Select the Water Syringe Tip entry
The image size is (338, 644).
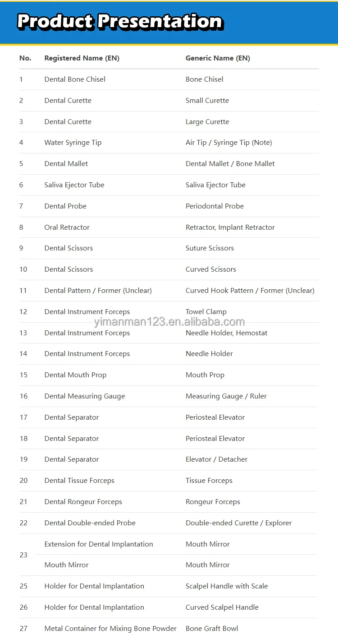pos(73,143)
